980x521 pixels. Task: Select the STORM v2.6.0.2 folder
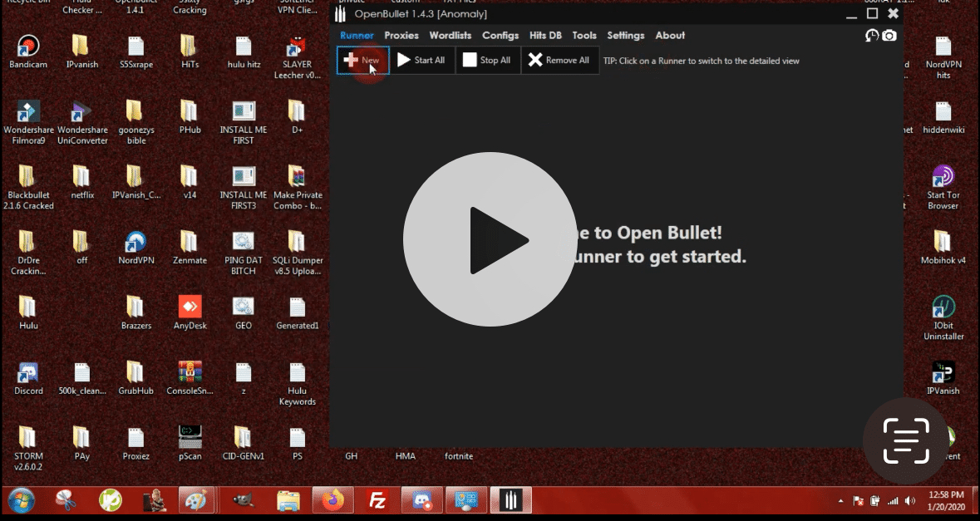(28, 449)
